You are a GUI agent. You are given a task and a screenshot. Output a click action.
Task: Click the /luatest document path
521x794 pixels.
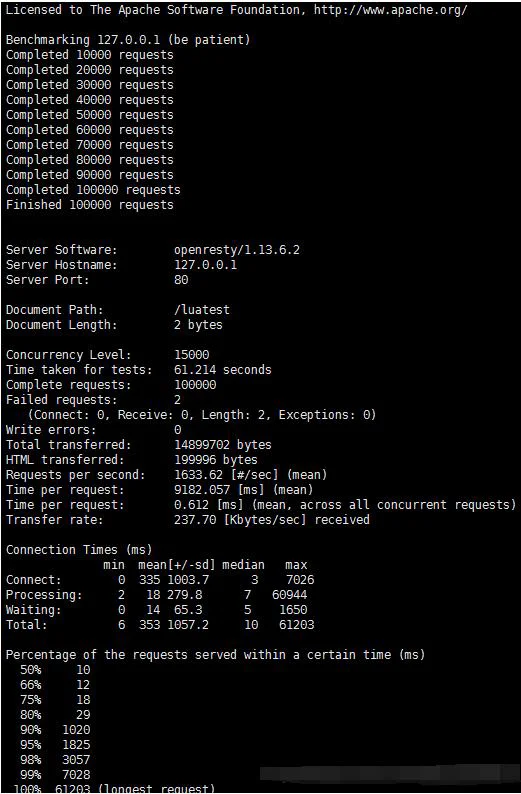click(x=202, y=309)
